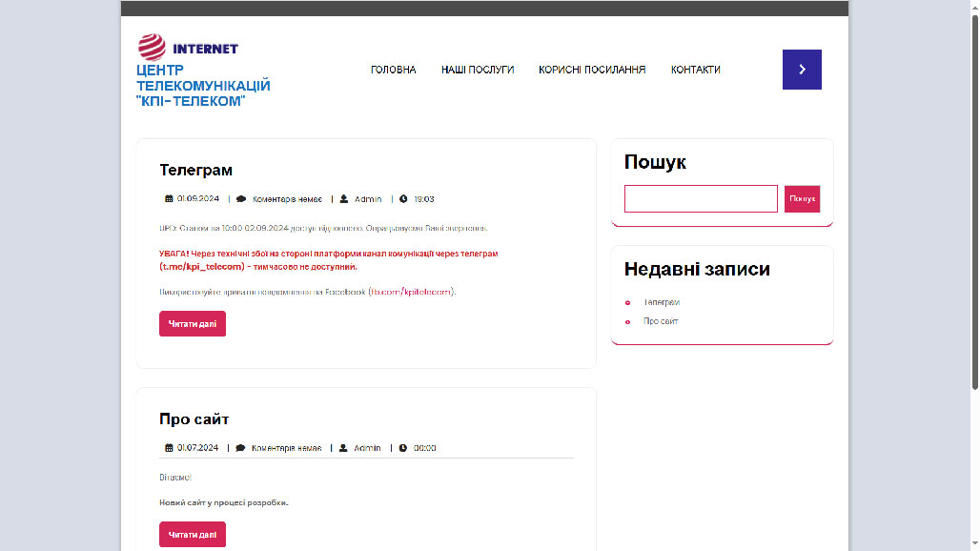This screenshot has height=551, width=980.
Task: Click the blue right-chevron button in header
Action: click(x=802, y=70)
